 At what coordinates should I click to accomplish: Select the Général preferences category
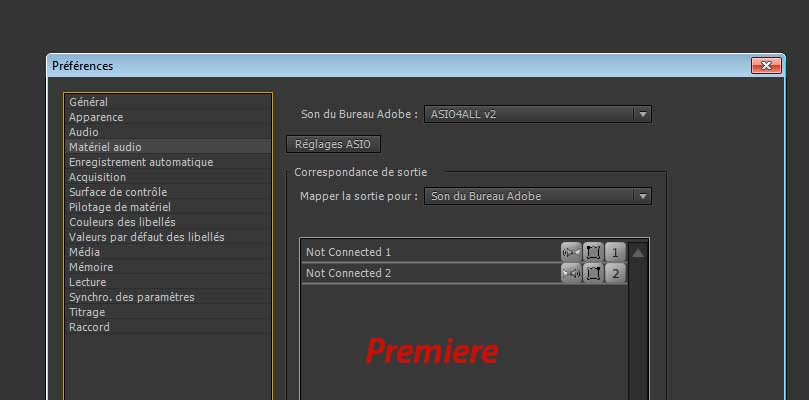point(167,102)
